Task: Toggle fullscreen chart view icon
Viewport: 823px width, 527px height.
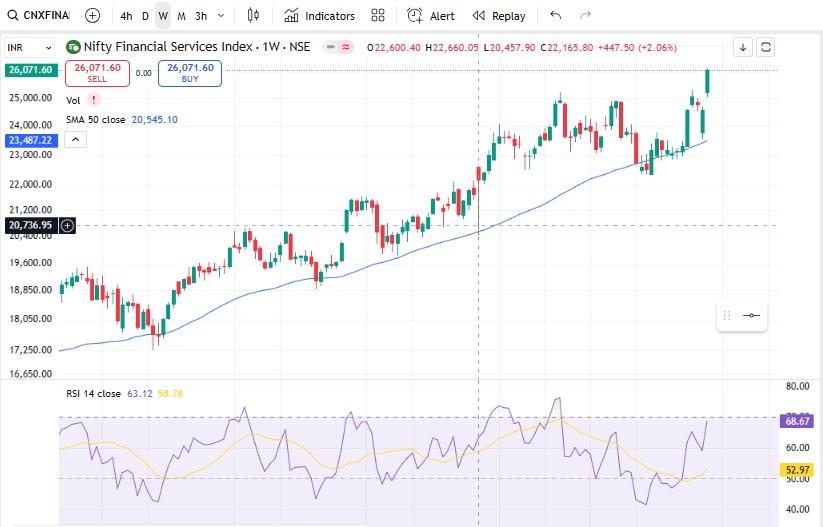Action: (766, 47)
